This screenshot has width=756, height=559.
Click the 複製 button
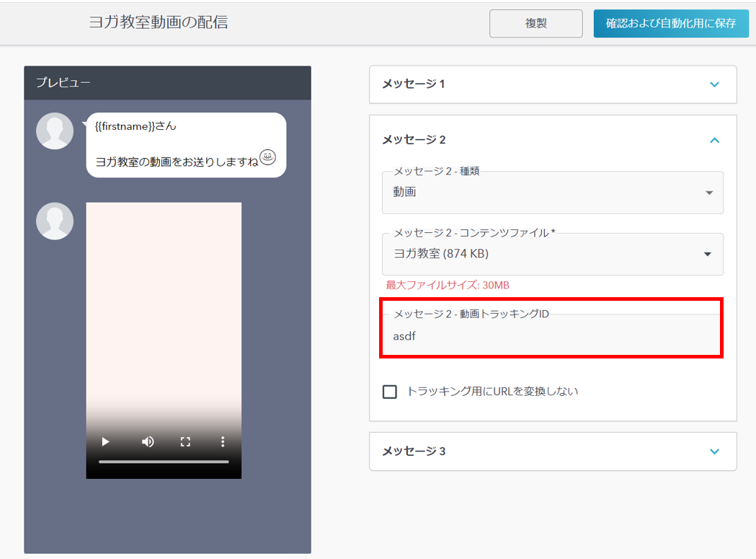(x=535, y=24)
